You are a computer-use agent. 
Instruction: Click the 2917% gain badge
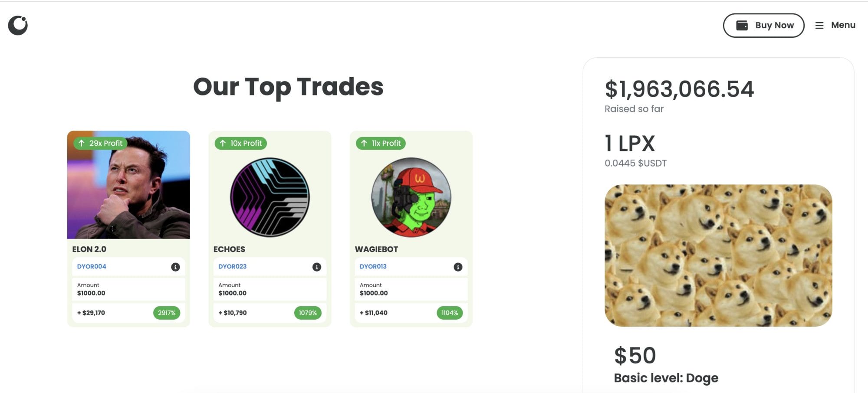click(x=168, y=312)
